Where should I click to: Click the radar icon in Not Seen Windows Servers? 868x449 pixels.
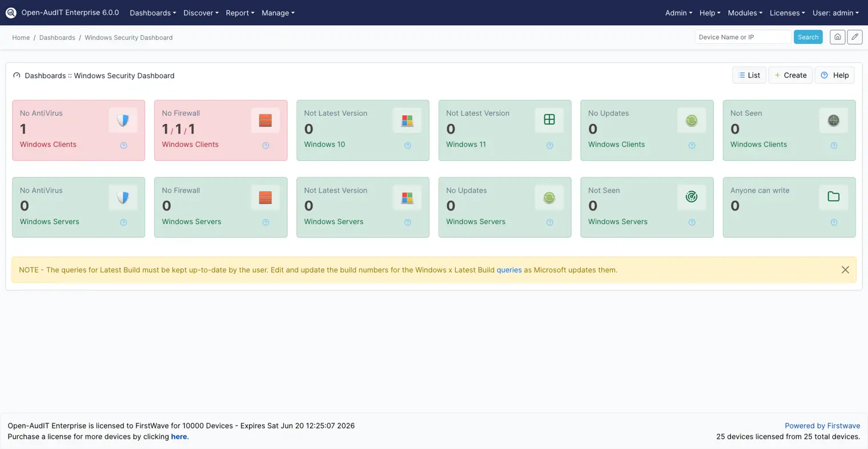tap(692, 197)
